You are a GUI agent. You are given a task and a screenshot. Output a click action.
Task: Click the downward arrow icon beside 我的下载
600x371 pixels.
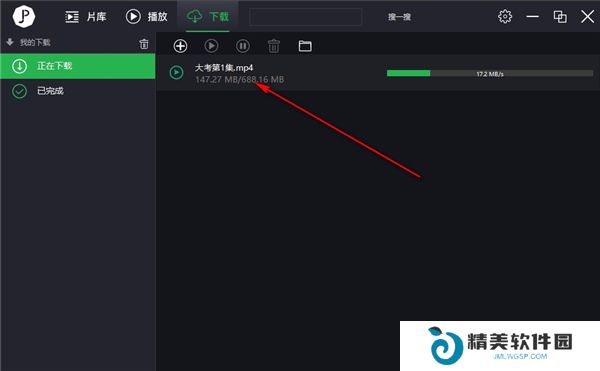pyautogui.click(x=10, y=42)
